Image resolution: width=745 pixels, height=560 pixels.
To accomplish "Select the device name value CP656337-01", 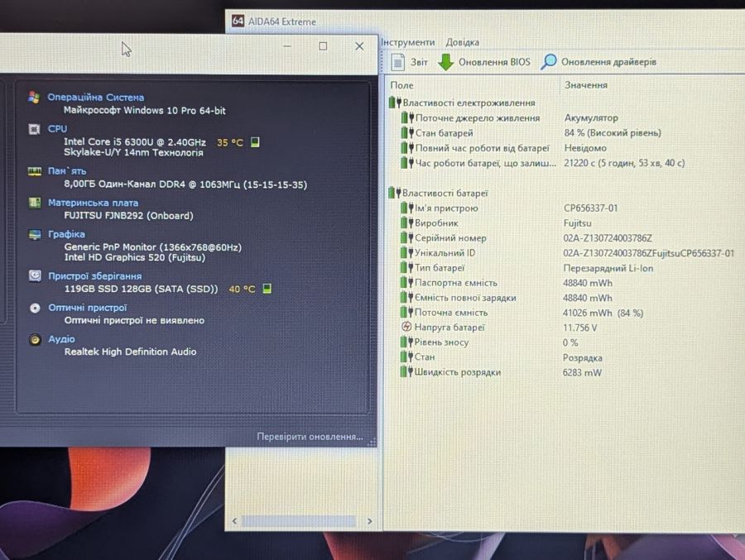I will point(590,208).
